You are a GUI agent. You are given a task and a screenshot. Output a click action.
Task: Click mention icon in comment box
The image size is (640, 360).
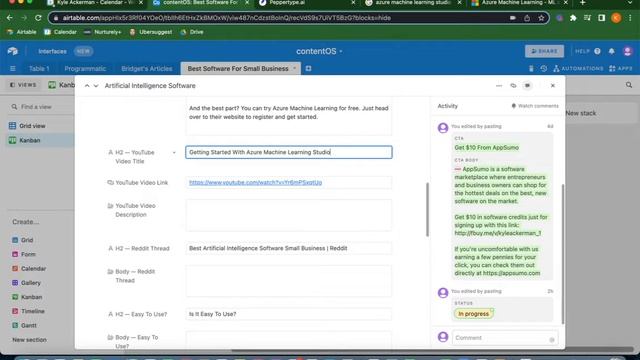[552, 340]
